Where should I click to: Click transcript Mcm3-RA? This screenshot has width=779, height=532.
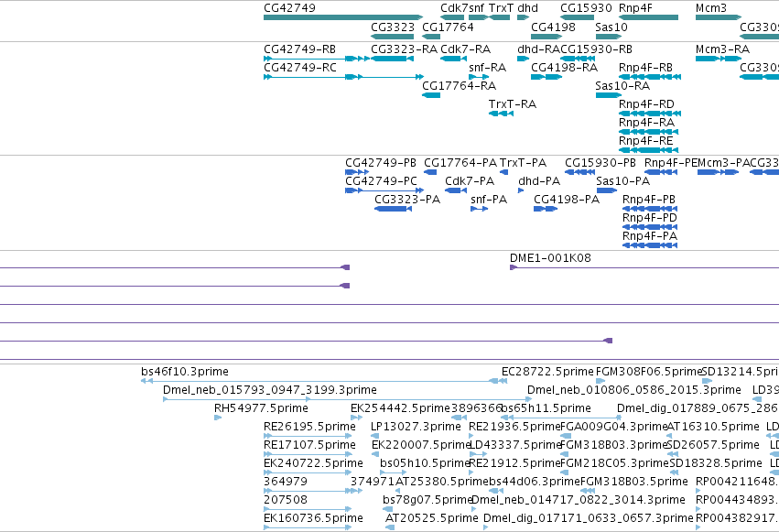[722, 49]
